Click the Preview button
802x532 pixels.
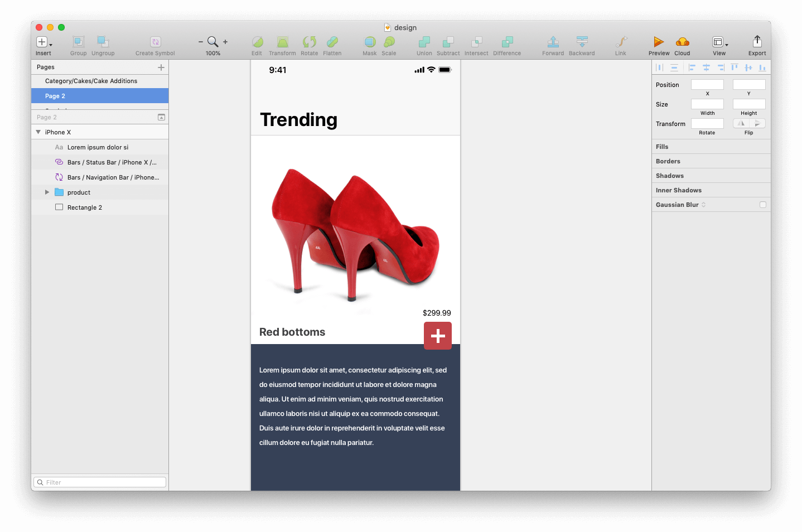pos(659,42)
